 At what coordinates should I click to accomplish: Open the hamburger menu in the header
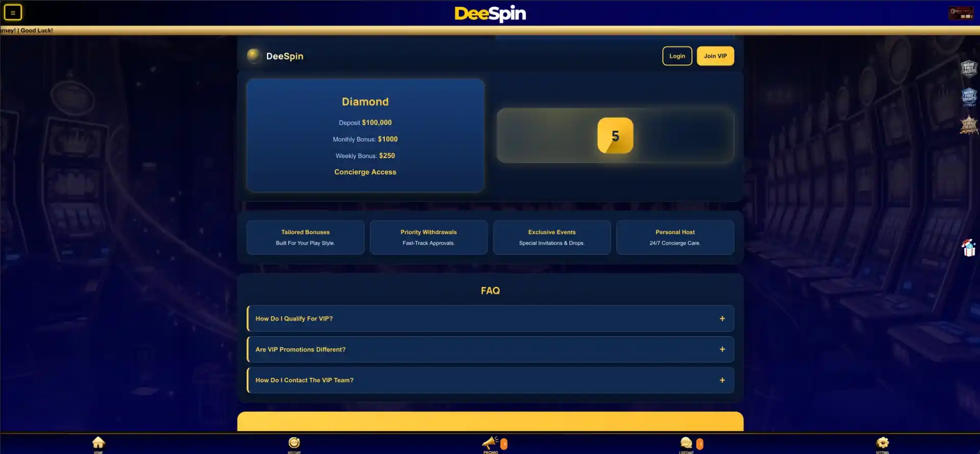[13, 12]
